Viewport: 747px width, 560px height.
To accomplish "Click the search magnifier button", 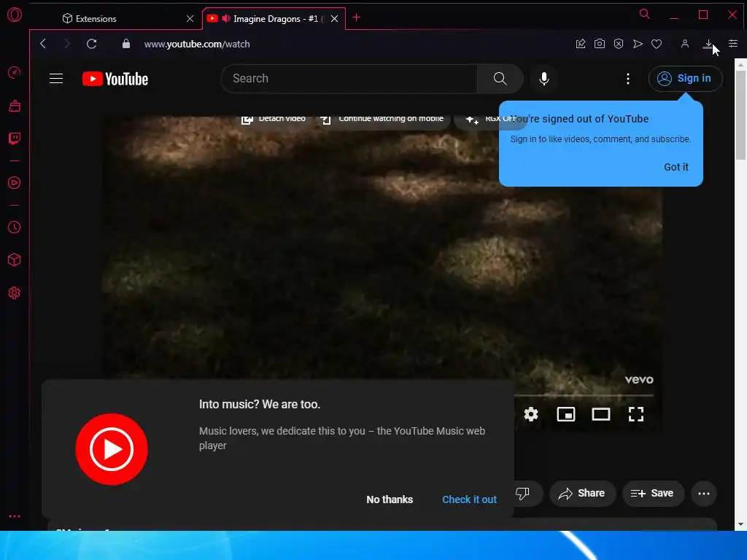I will click(500, 79).
